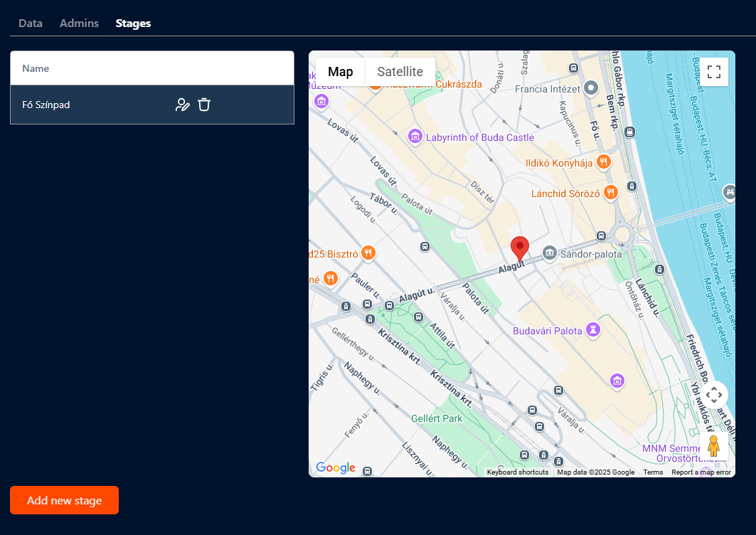Image resolution: width=756 pixels, height=535 pixels.
Task: Click the Tábor u. street label
Action: 384,203
